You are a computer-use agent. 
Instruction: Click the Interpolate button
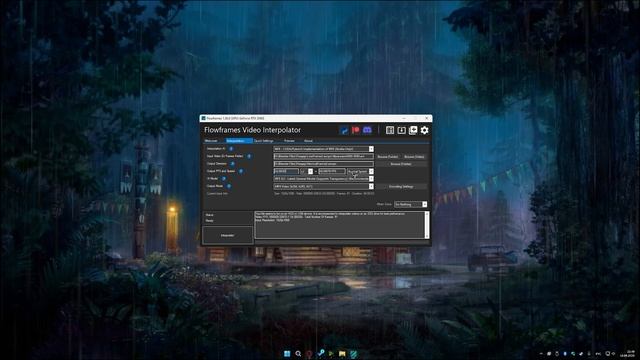click(228, 236)
